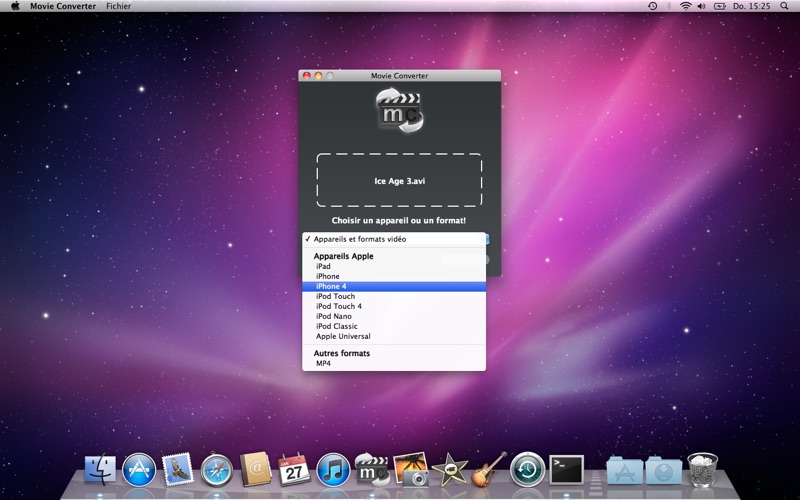Open iMovie star icon in Dock
Image resolution: width=800 pixels, height=500 pixels.
(x=449, y=469)
